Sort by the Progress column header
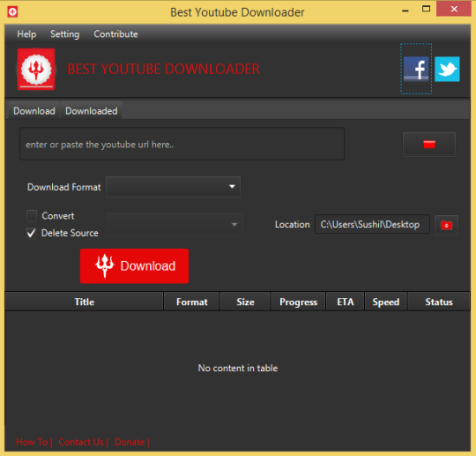The height and width of the screenshot is (456, 476). click(298, 302)
